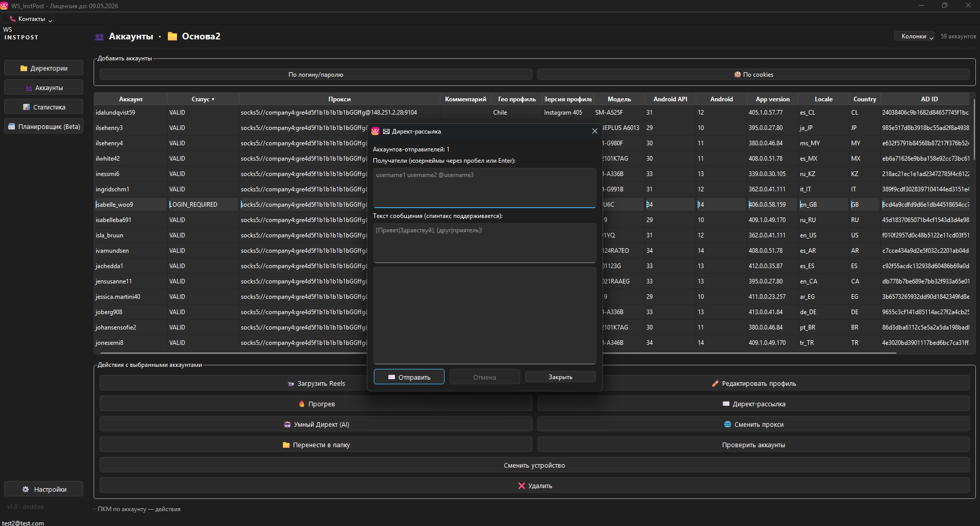Open Планировщик (Beta) in sidebar
Viewport: 980px width, 526px height.
click(x=44, y=127)
